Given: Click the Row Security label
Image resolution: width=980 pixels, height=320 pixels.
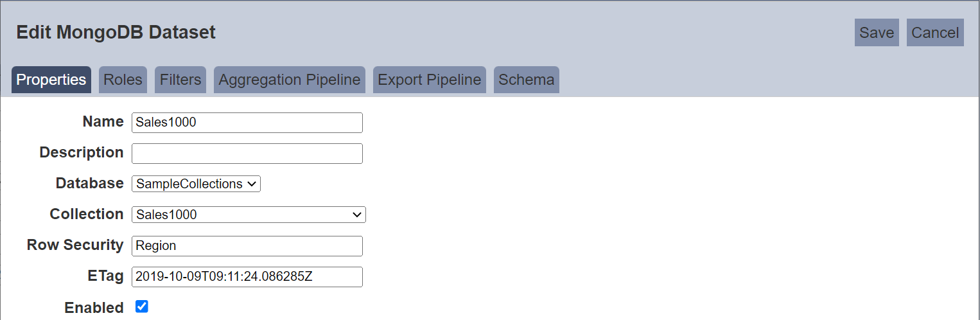Looking at the screenshot, I should (x=75, y=245).
